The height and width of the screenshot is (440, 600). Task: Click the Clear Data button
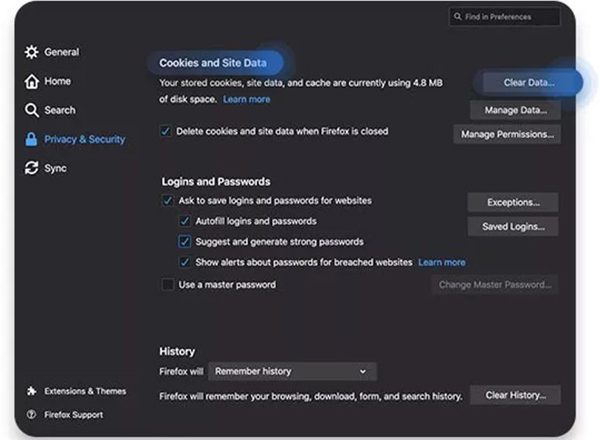point(529,83)
